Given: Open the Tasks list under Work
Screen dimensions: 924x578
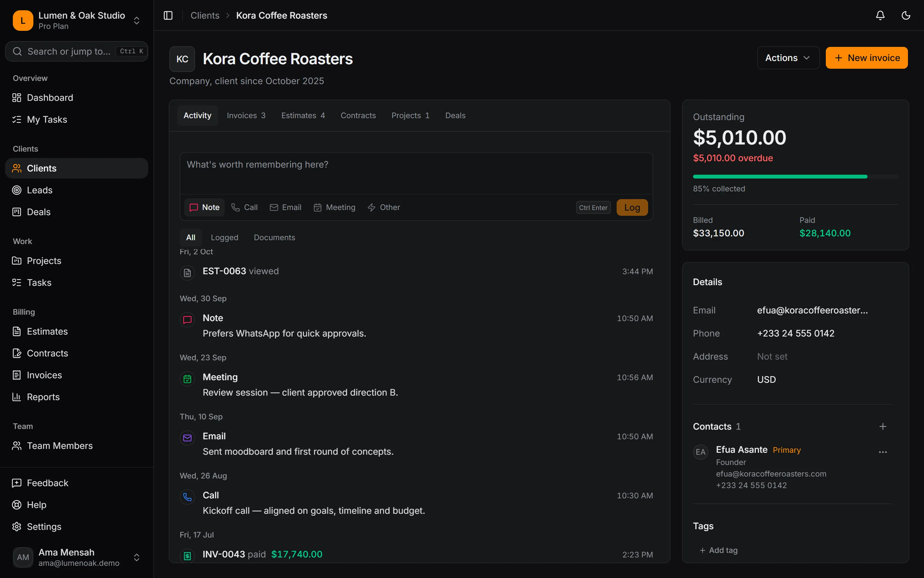Looking at the screenshot, I should [76, 283].
